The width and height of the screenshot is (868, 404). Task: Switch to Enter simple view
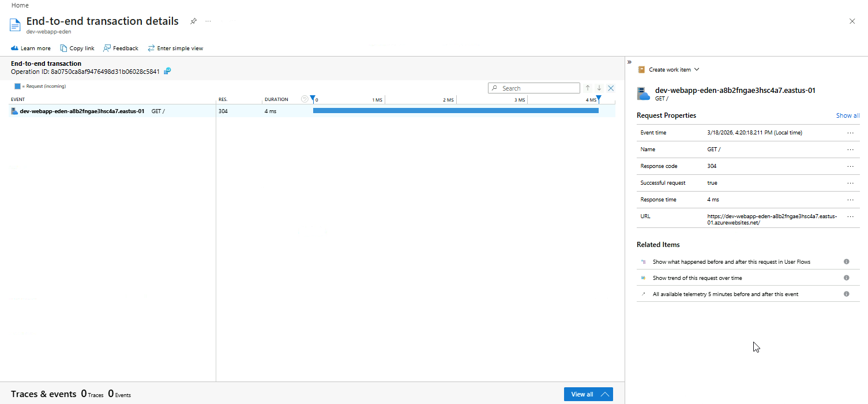175,48
